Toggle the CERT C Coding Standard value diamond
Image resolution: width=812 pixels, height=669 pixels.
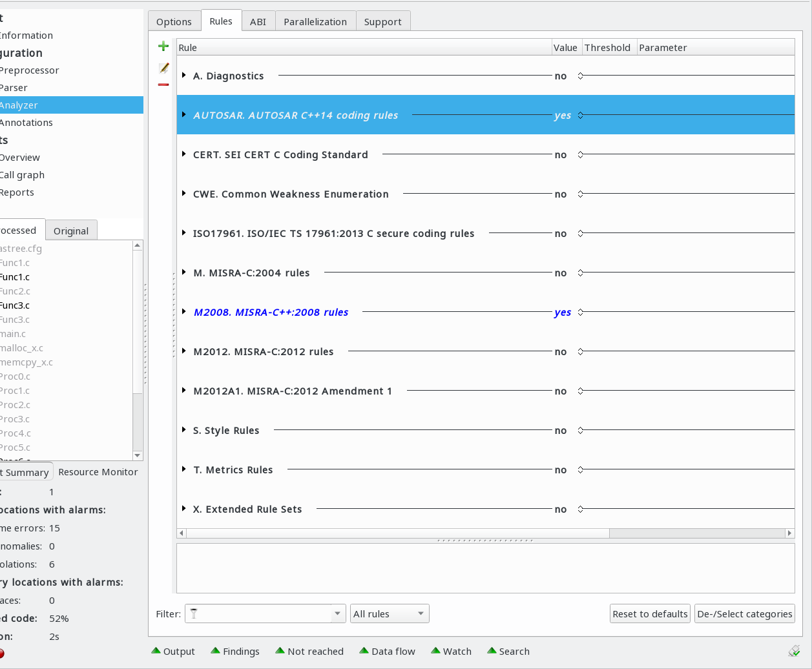click(580, 154)
